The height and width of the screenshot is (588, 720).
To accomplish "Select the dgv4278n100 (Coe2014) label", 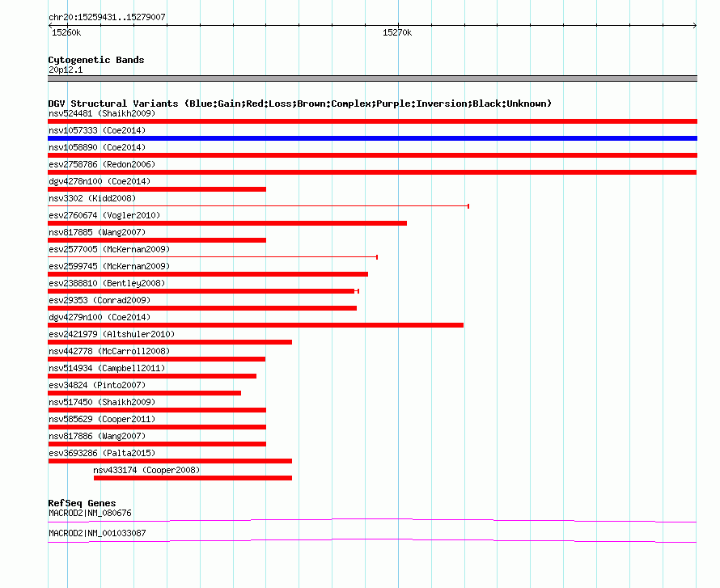I will [x=100, y=181].
